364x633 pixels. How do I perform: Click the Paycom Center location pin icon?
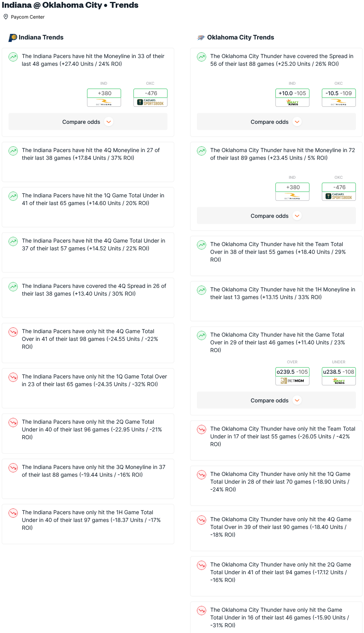(x=6, y=17)
